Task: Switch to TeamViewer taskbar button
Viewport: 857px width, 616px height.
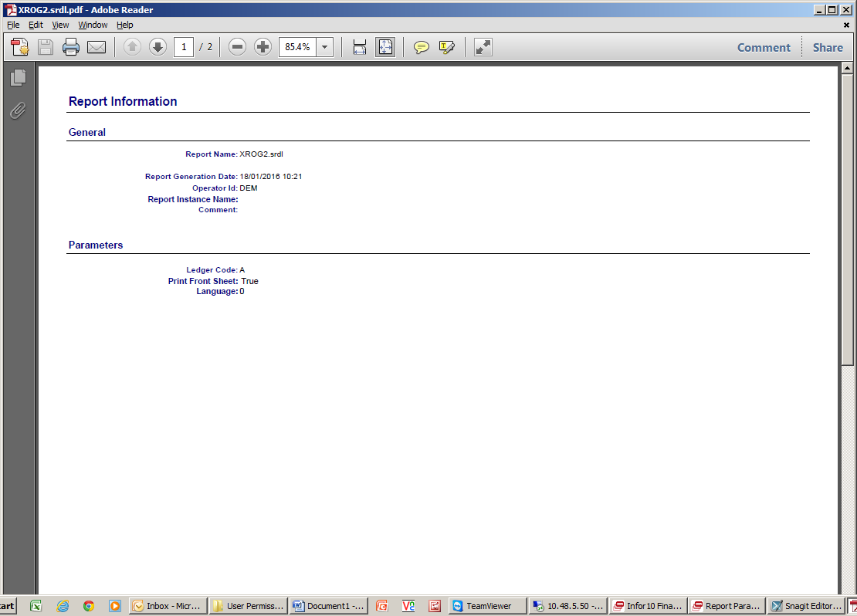Action: pos(487,606)
